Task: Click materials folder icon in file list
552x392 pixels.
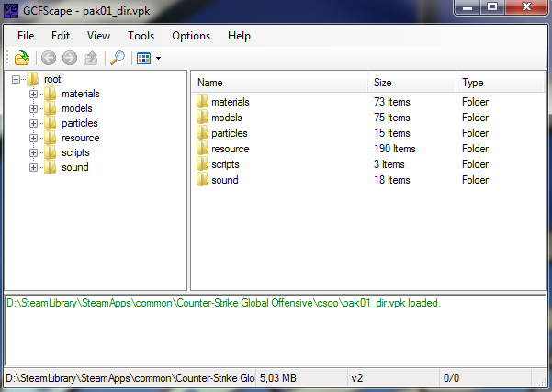Action: (x=202, y=101)
